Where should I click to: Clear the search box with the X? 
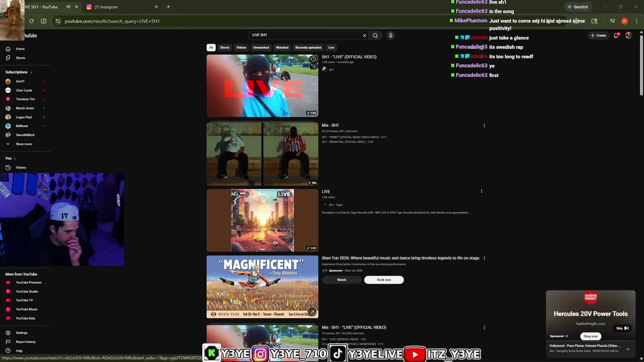pyautogui.click(x=365, y=35)
